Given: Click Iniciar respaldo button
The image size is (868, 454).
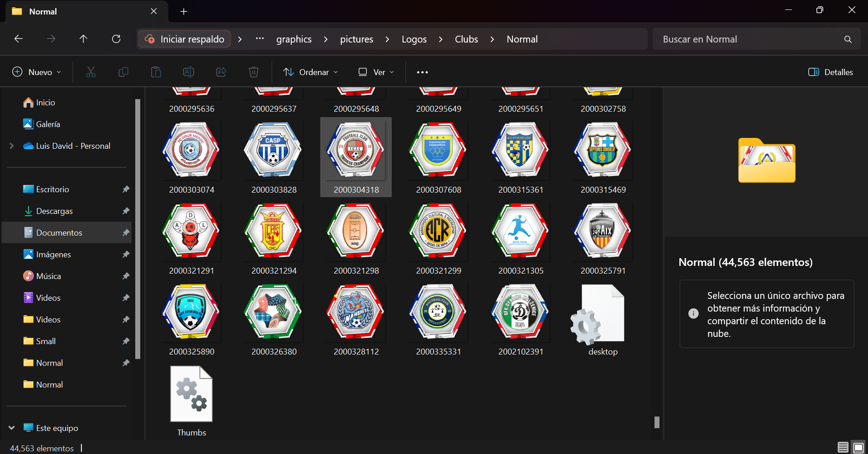Looking at the screenshot, I should 185,39.
